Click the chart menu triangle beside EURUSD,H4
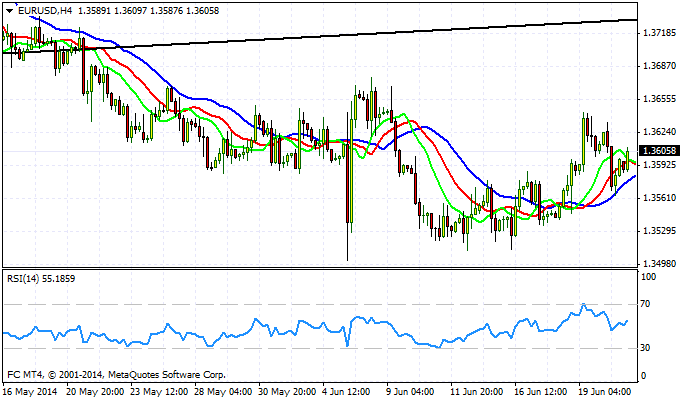This screenshot has width=680, height=400. click(10, 11)
